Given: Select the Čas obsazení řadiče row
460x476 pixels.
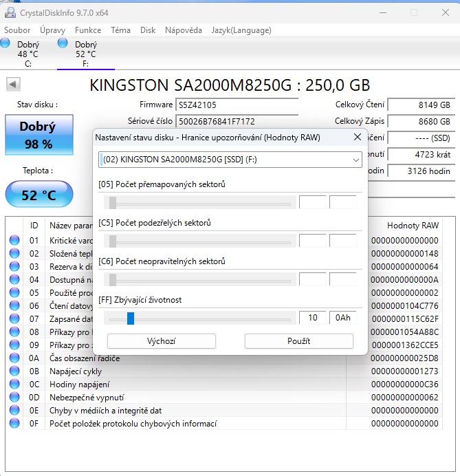Looking at the screenshot, I should 224,358.
